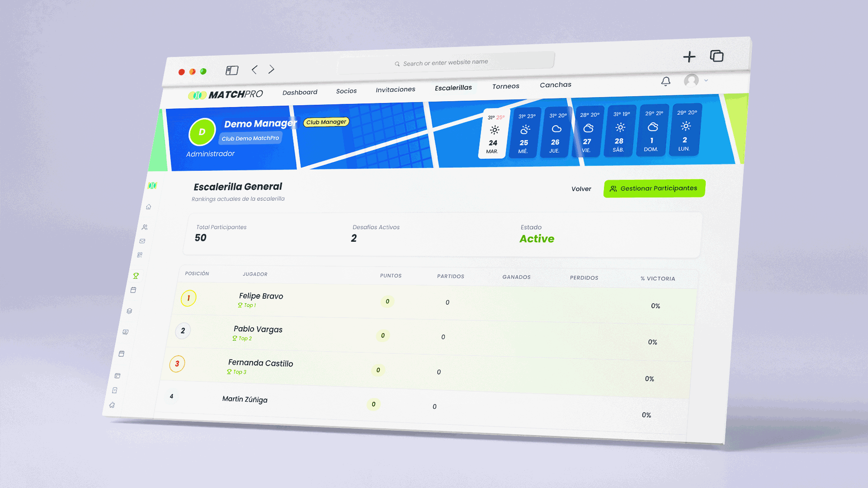Open the QR code sidebar icon
This screenshot has width=868, height=488.
click(140, 255)
